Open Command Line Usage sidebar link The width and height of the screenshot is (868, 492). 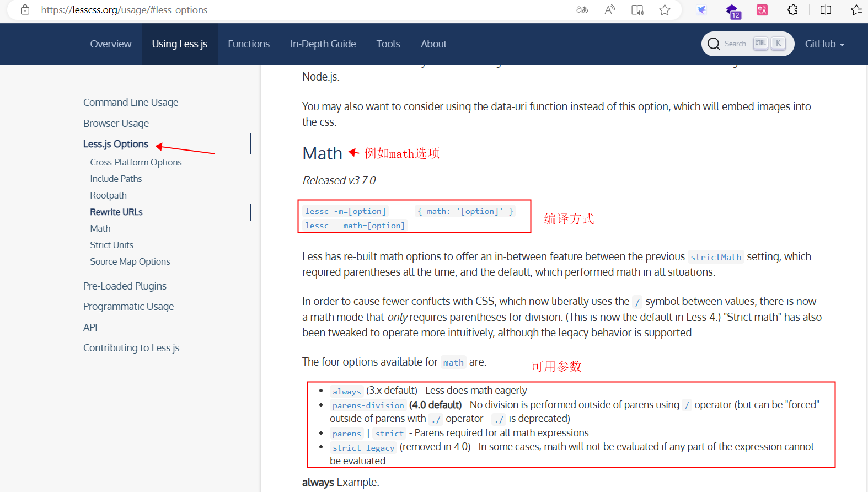[131, 103]
